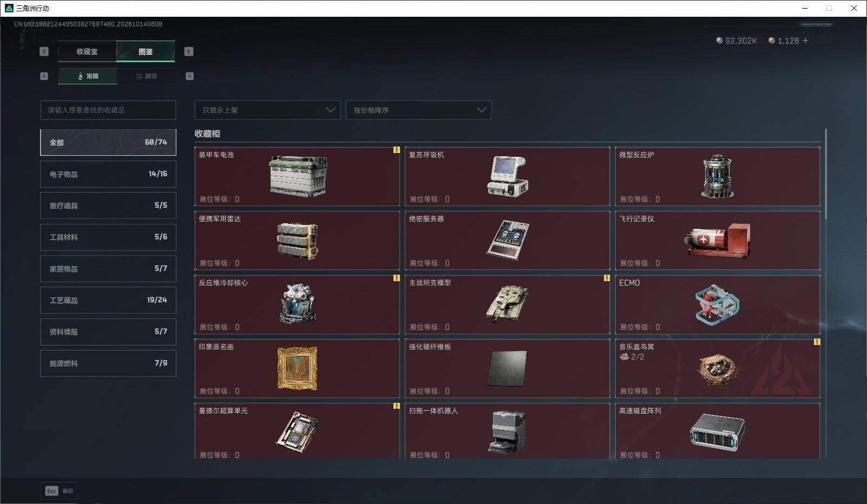Click the ECMO device icon
The height and width of the screenshot is (504, 867).
pos(717,304)
